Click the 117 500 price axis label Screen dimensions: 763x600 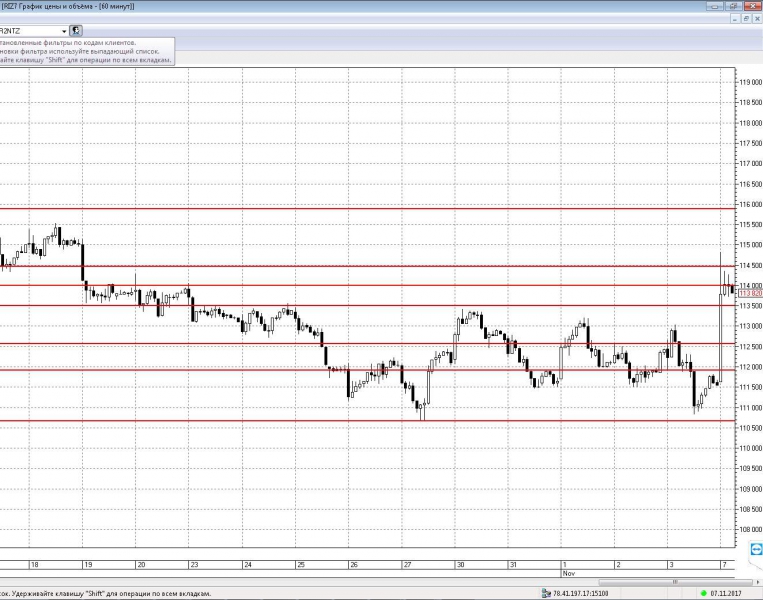(751, 143)
